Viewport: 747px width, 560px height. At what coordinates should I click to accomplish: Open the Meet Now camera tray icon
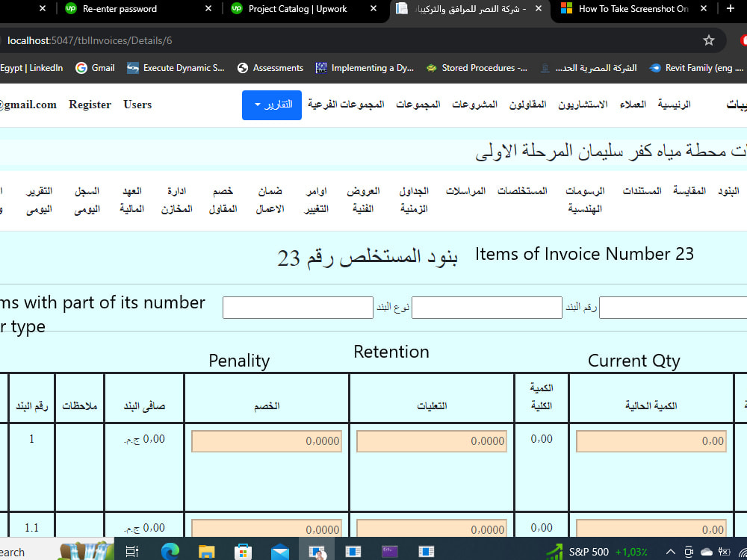click(x=689, y=552)
